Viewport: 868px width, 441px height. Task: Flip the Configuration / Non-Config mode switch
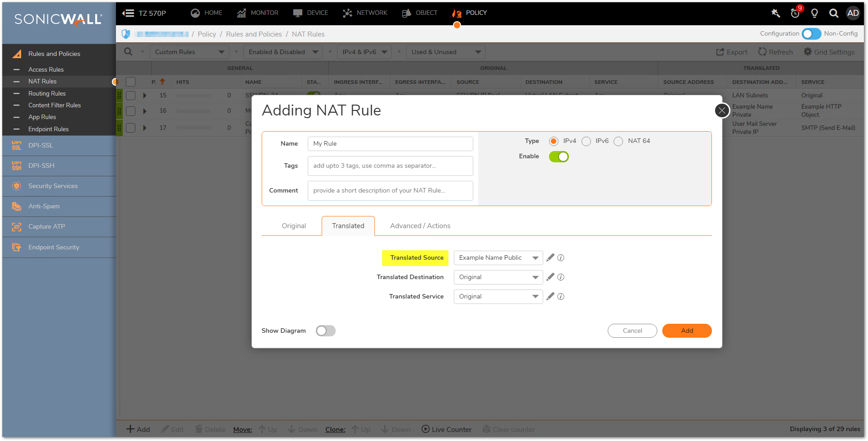coord(811,34)
